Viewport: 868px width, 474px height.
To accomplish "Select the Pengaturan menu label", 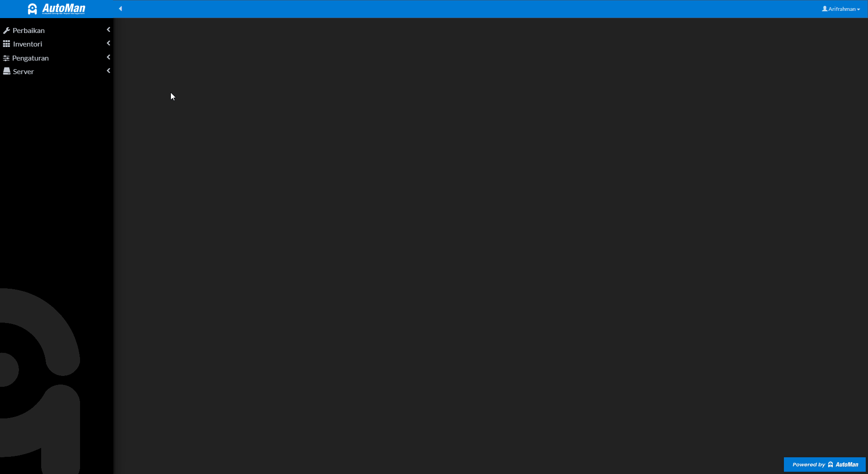I will 30,58.
